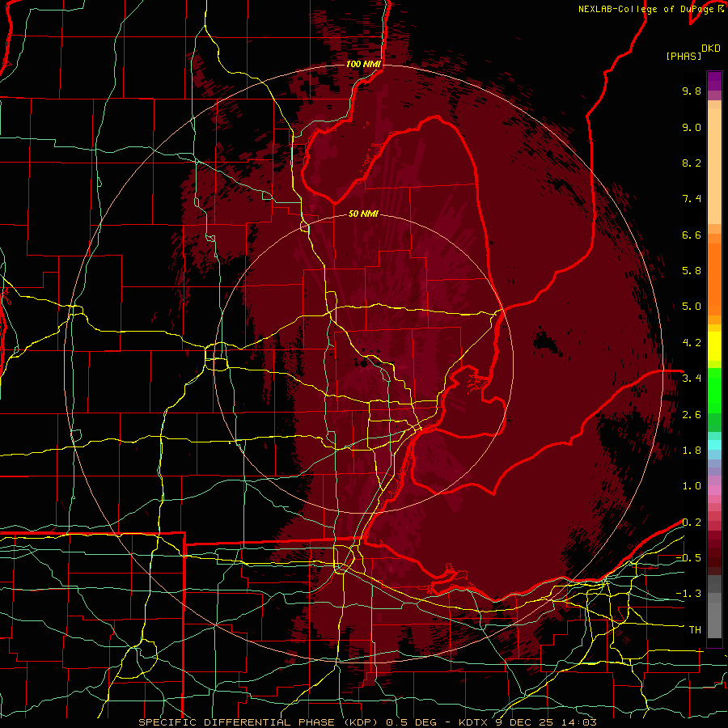Click the '50 NMI' range ring label

click(363, 214)
